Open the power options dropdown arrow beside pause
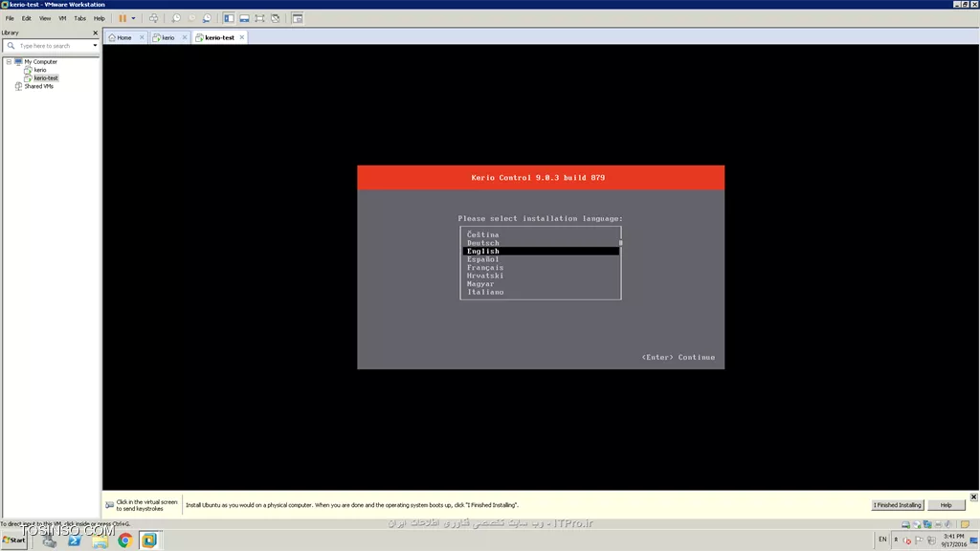 tap(133, 18)
